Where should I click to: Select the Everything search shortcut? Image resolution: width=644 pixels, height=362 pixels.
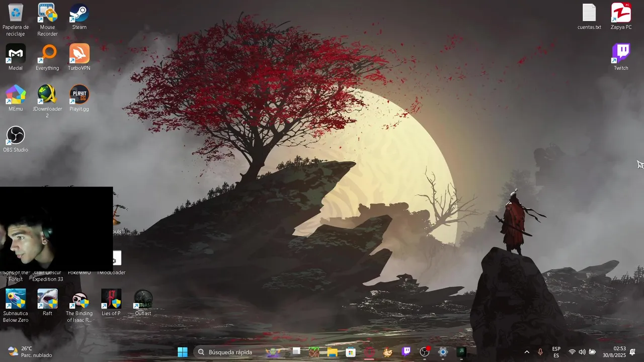(x=47, y=57)
